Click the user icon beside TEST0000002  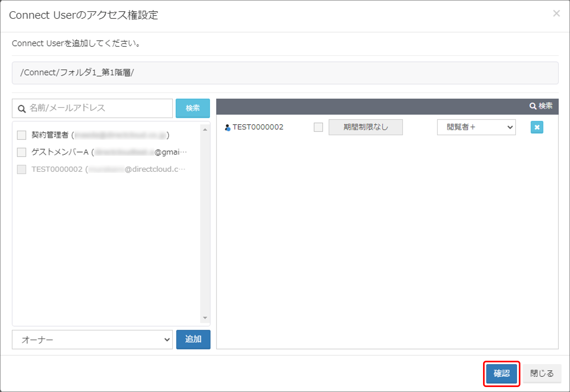227,127
